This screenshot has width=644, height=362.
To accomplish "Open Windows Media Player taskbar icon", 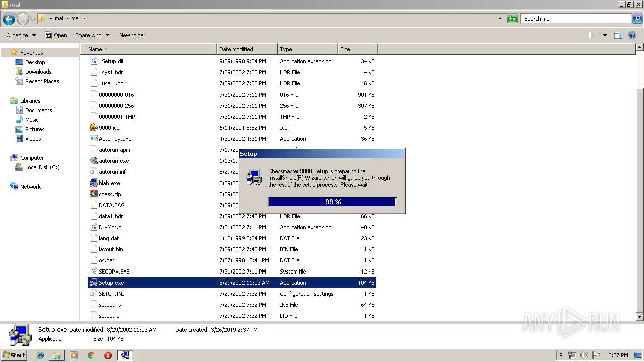I will click(74, 355).
